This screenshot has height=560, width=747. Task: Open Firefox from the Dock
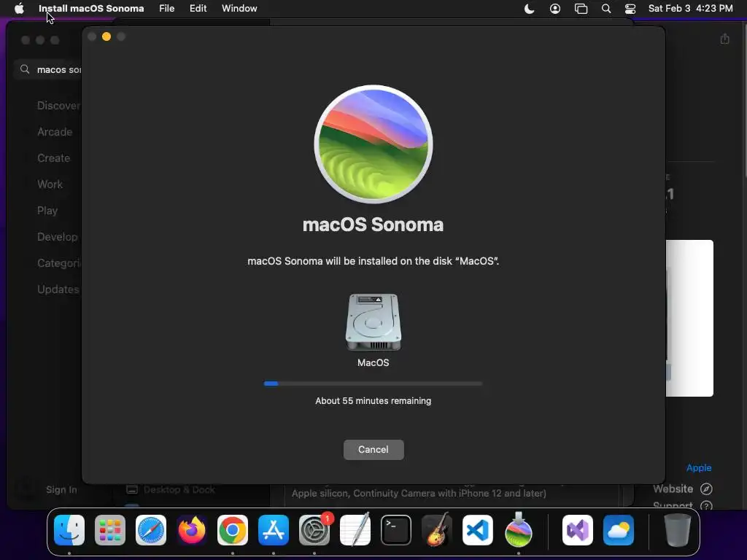point(192,530)
